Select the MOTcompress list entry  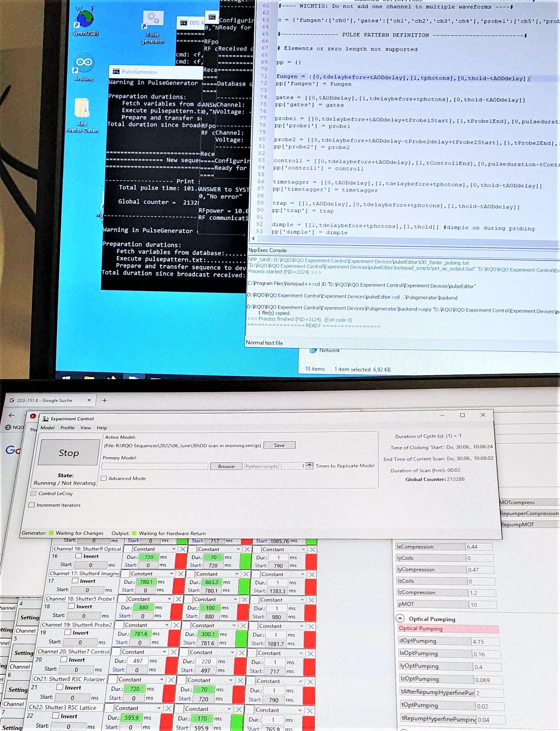pos(529,502)
